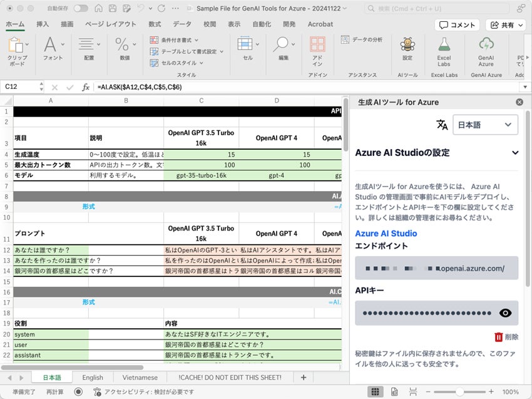The image size is (532, 399).
Task: Click the search field in title bar
Action: 437,9
